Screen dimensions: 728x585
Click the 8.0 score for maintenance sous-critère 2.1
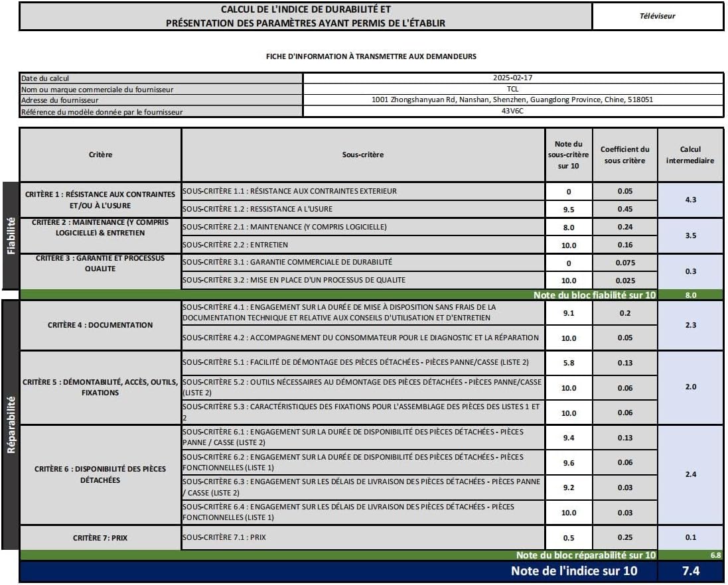[x=568, y=227]
